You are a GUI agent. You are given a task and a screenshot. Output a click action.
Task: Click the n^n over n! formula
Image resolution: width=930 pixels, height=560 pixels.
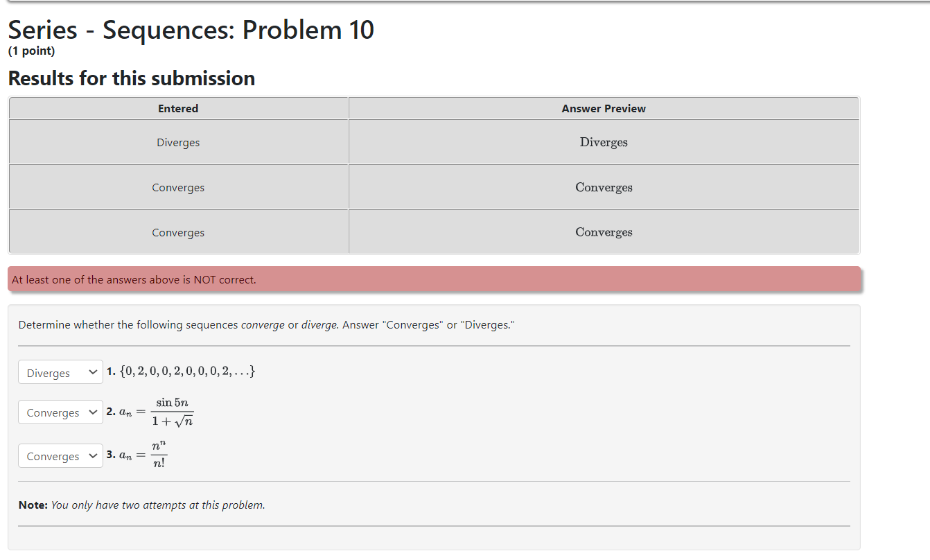click(x=148, y=454)
